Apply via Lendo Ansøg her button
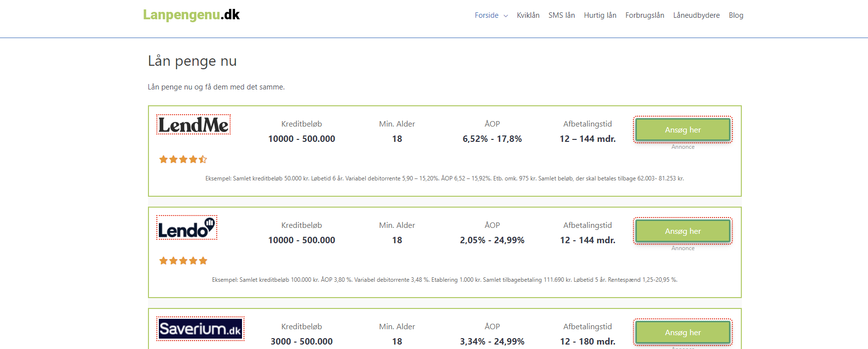Image resolution: width=868 pixels, height=349 pixels. pos(682,231)
